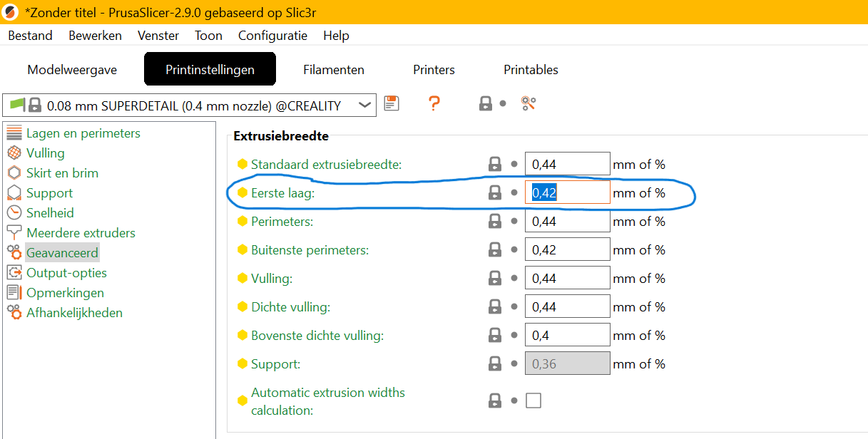Open the Help menu
The width and height of the screenshot is (868, 439).
[x=336, y=35]
